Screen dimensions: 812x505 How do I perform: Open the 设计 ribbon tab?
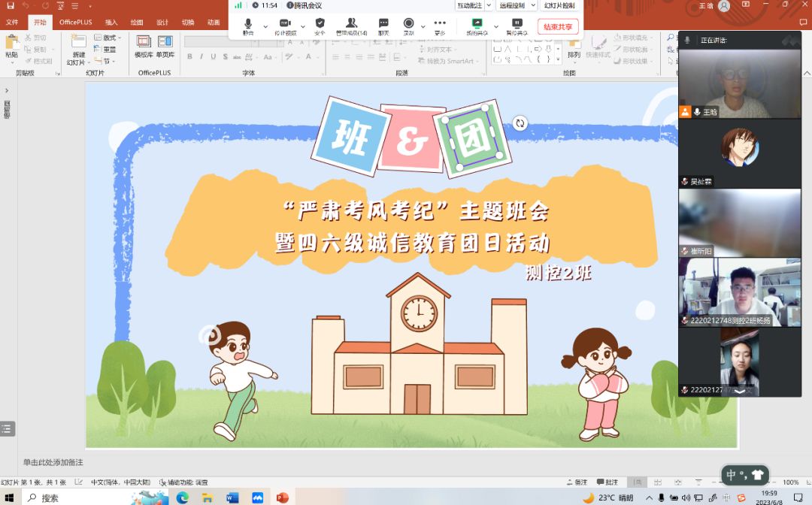(162, 23)
